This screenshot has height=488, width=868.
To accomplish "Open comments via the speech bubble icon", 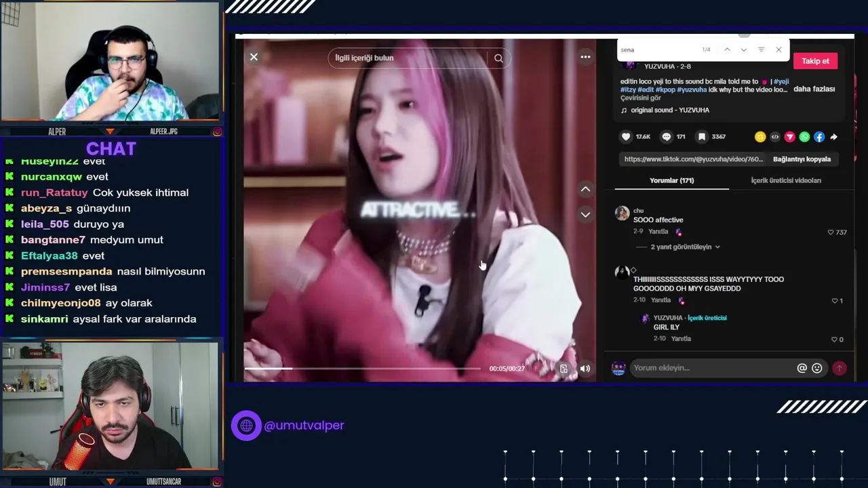I will (667, 137).
